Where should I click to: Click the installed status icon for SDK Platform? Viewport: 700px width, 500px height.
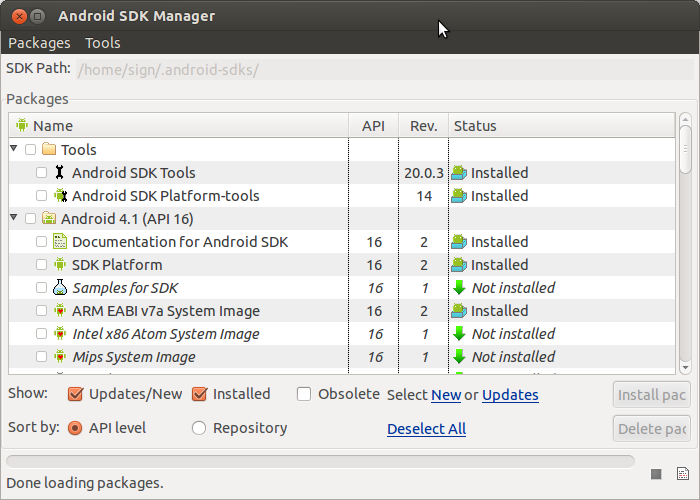pyautogui.click(x=459, y=265)
